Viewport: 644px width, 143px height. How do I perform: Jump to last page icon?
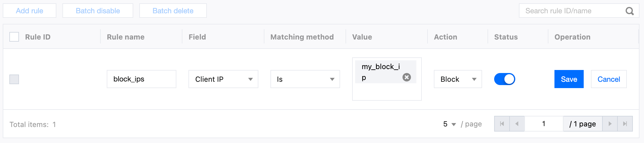pos(625,124)
